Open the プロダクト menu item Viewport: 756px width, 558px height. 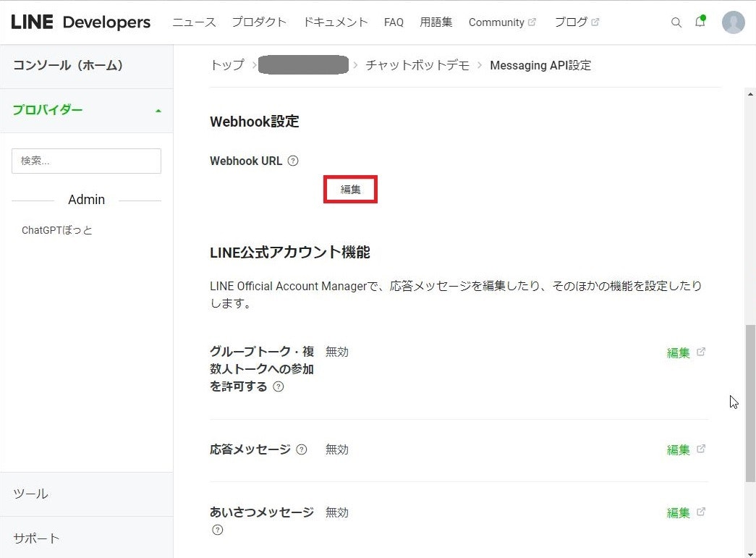coord(259,22)
